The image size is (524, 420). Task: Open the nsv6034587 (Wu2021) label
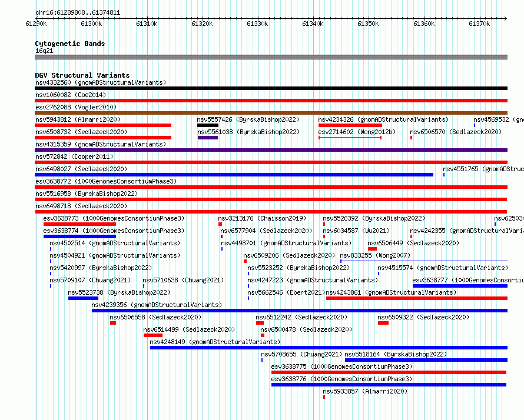tap(356, 231)
